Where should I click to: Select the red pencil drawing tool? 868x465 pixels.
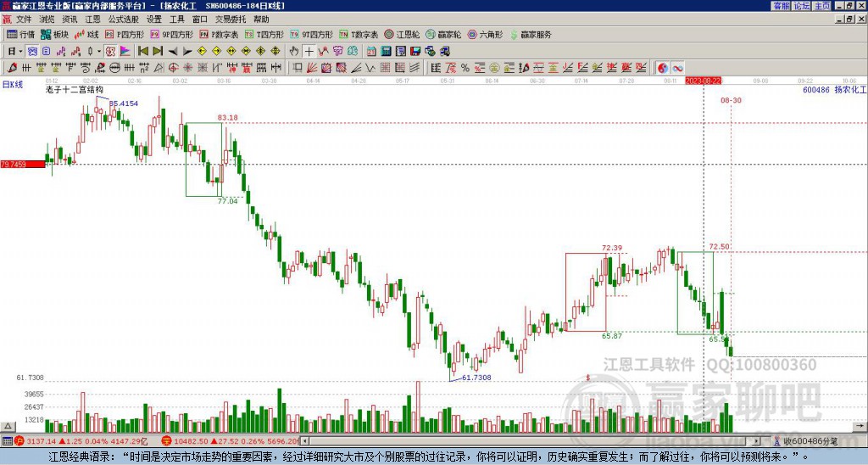coord(12,68)
